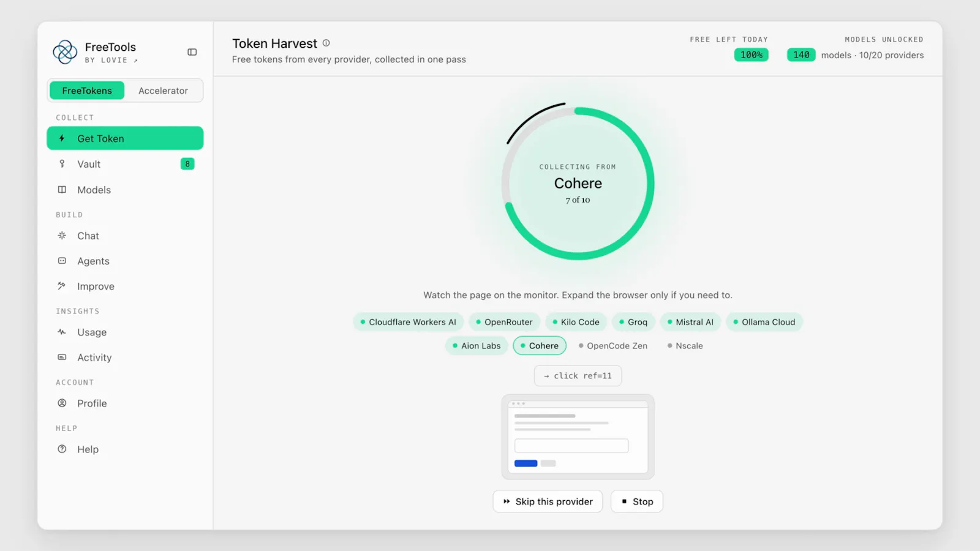Select the OpenRouter provider chip

pos(504,322)
